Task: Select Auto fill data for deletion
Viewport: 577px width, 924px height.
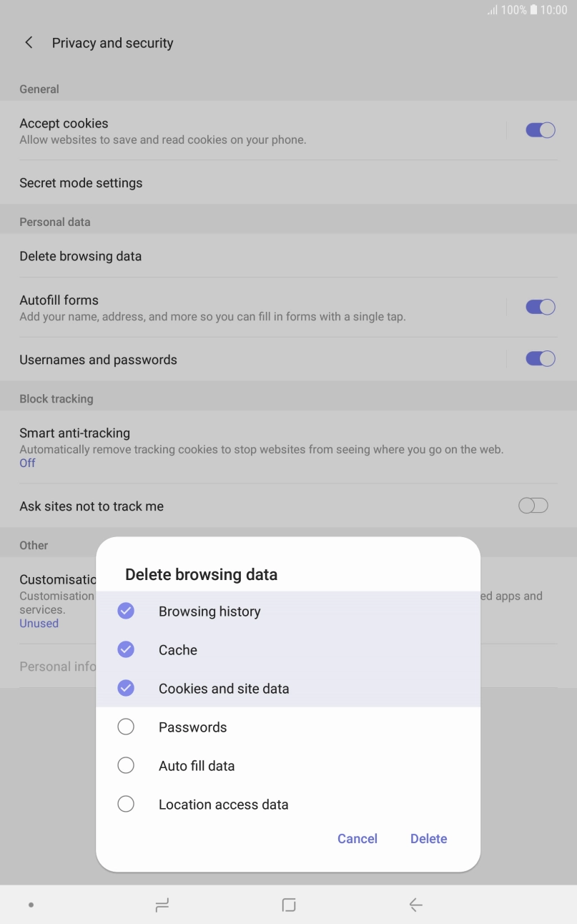Action: pos(126,765)
